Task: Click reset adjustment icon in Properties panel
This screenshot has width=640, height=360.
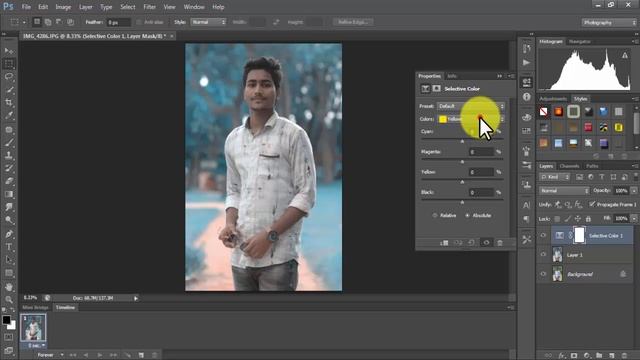Action: click(x=471, y=243)
